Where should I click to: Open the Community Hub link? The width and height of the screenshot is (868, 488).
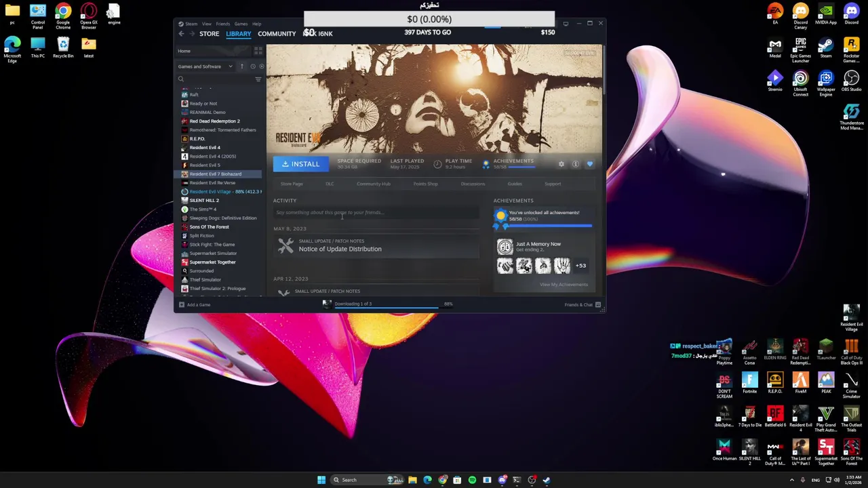[373, 184]
